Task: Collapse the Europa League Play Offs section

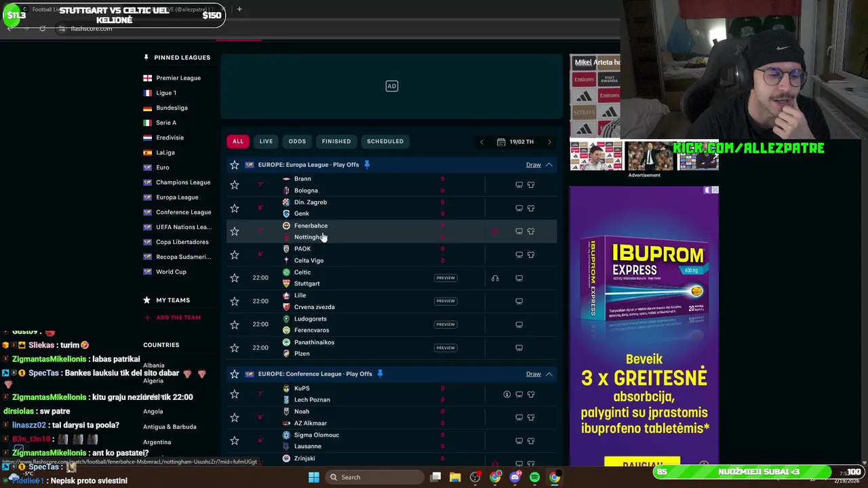Action: pyautogui.click(x=549, y=165)
